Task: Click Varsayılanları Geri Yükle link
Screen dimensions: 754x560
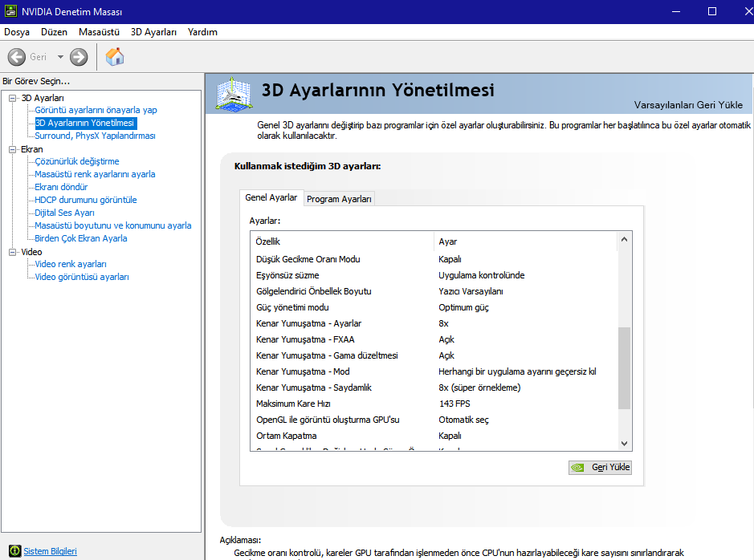Action: tap(688, 105)
